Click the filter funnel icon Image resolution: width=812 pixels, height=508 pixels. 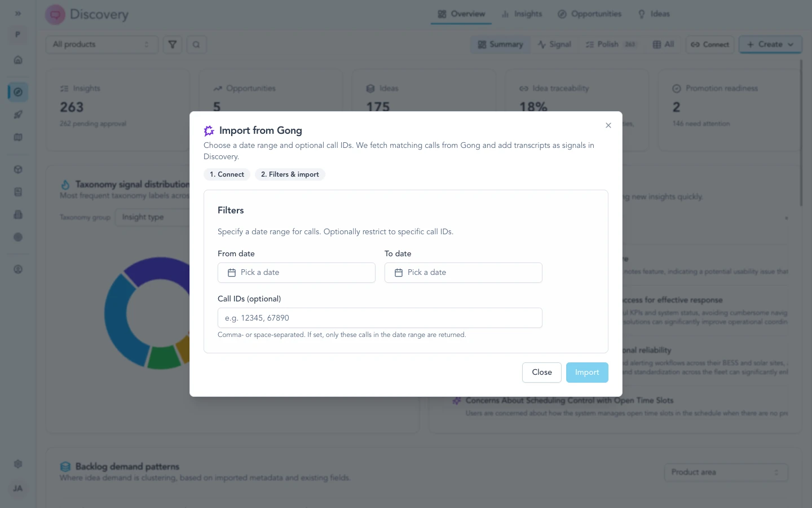tap(173, 45)
